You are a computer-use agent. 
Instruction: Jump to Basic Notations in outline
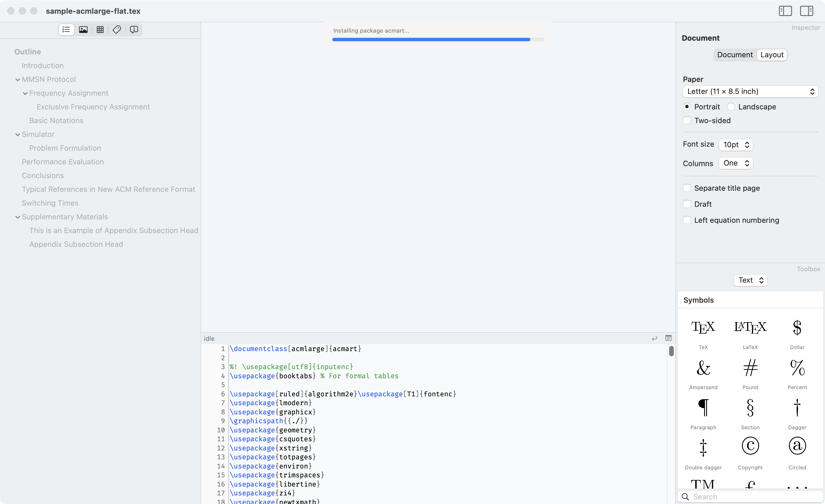pos(56,121)
